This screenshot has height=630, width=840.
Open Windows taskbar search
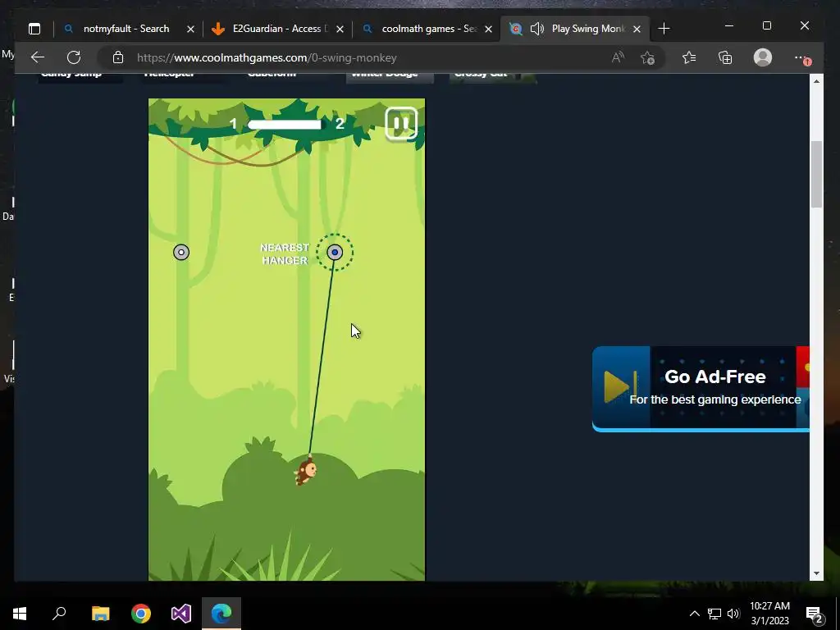pyautogui.click(x=59, y=614)
